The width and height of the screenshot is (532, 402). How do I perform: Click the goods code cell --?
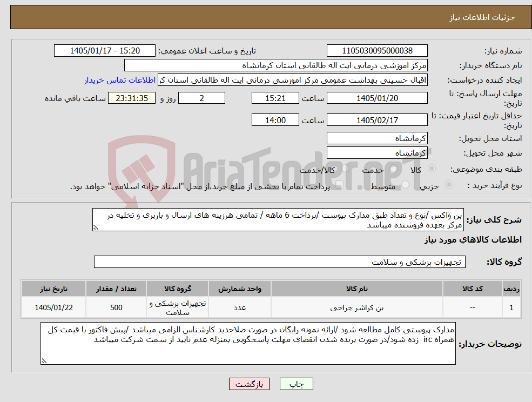(472, 307)
